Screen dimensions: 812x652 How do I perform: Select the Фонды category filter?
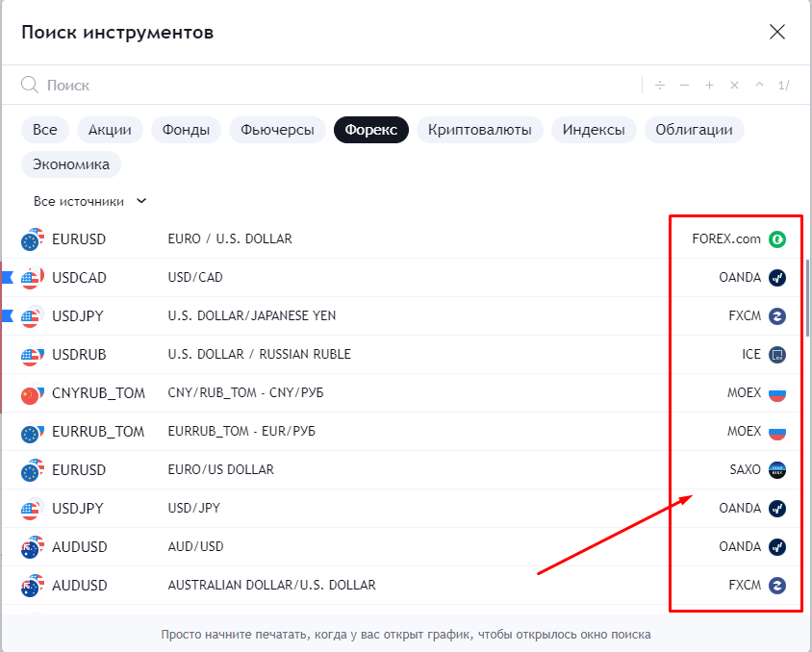click(x=186, y=130)
